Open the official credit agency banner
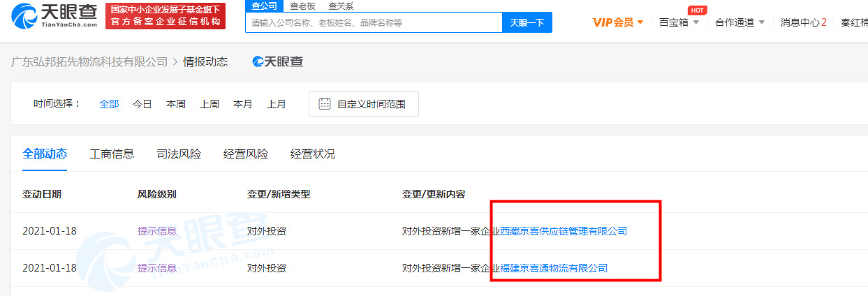Image resolution: width=868 pixels, height=296 pixels. (x=165, y=15)
